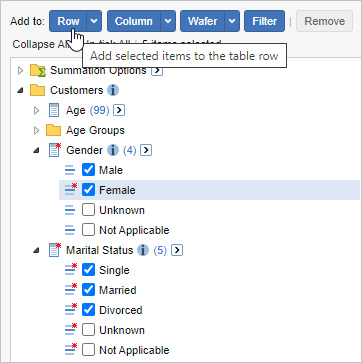Open the arrow box next to Age (99)

pyautogui.click(x=119, y=110)
